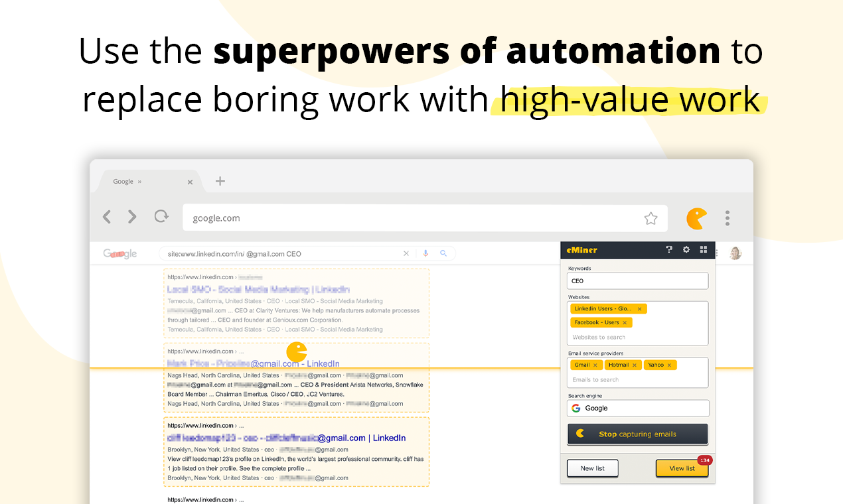Open the browser three-dot menu
This screenshot has width=843, height=504.
click(x=728, y=218)
